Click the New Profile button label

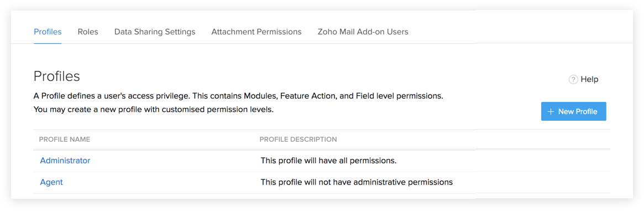[x=578, y=111]
